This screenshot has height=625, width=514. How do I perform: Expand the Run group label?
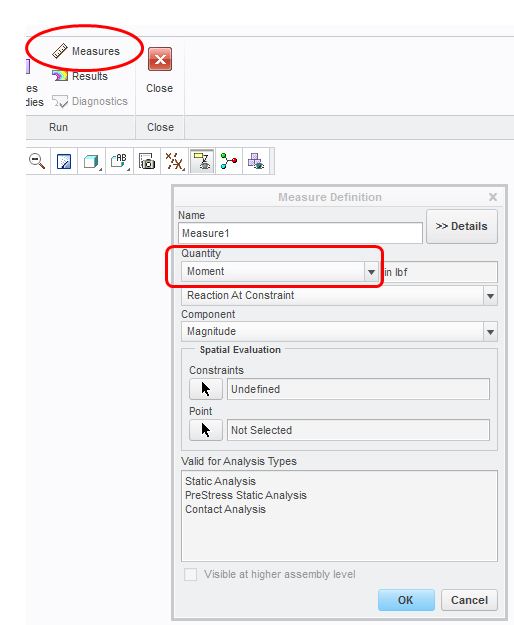click(x=58, y=127)
